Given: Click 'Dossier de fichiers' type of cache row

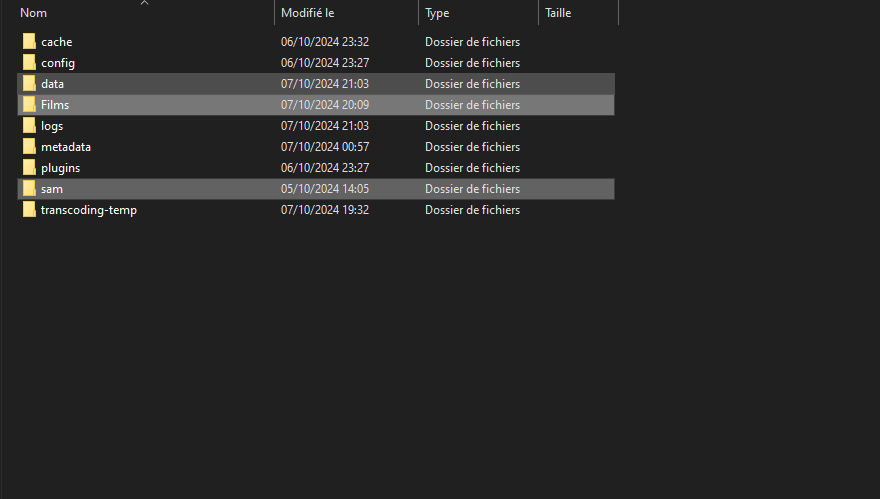Looking at the screenshot, I should pyautogui.click(x=473, y=42).
